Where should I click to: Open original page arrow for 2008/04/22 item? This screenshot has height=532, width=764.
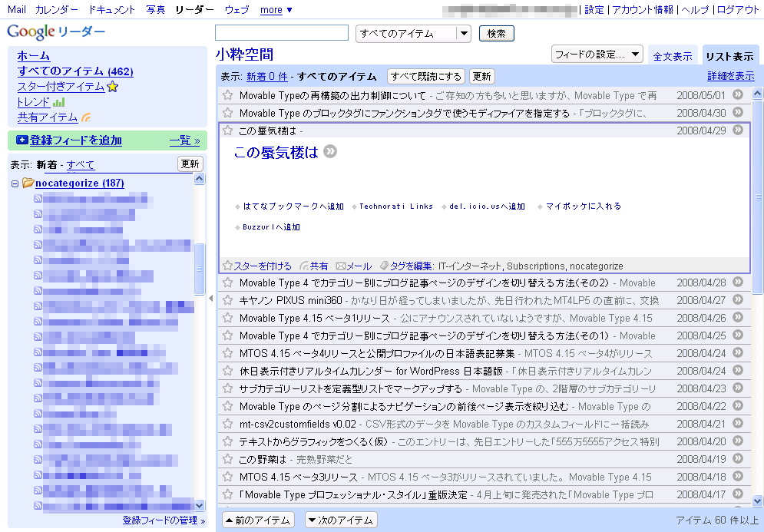coord(738,405)
